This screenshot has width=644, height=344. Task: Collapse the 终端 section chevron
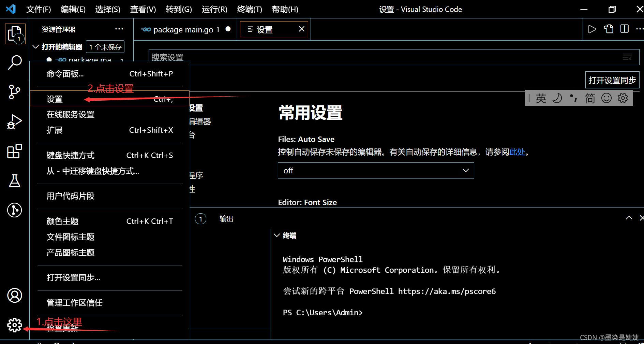(x=277, y=235)
